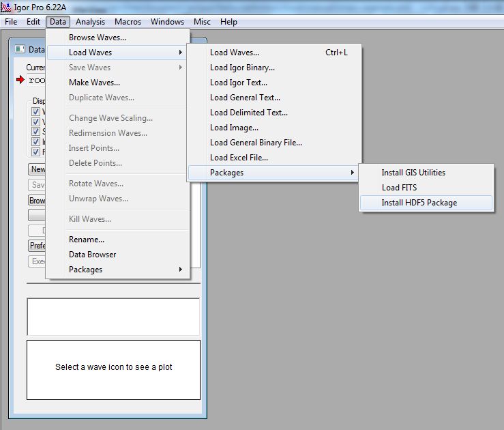The image size is (504, 430).
Task: Select Install HDF5 Package
Action: tap(419, 203)
